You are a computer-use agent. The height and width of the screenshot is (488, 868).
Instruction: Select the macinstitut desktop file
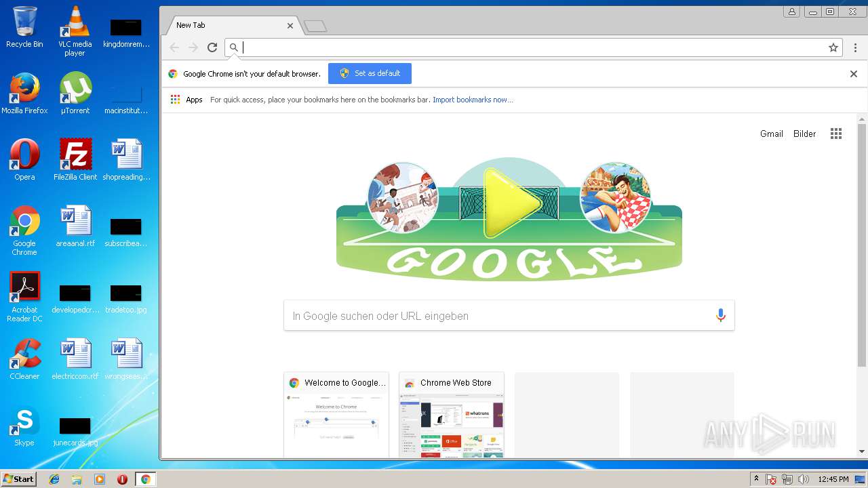coord(126,99)
